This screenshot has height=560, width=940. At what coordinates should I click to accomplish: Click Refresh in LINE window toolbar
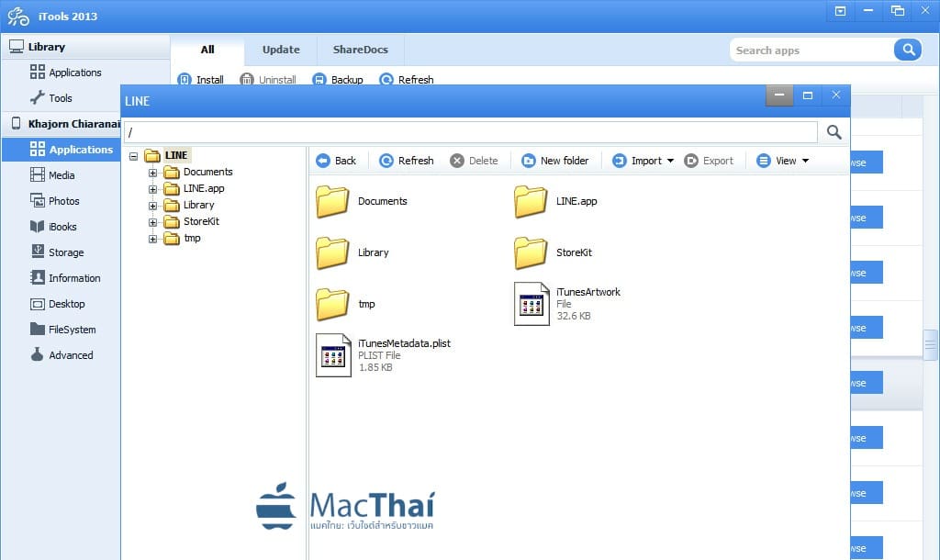(x=407, y=161)
